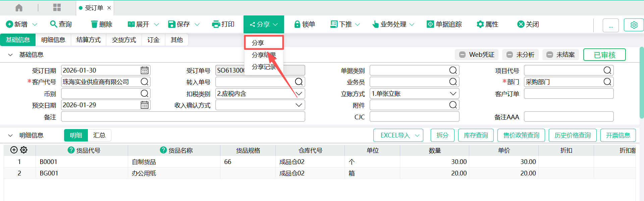Toggle the 未结案 status indicator
The image size is (644, 201).
pos(550,55)
